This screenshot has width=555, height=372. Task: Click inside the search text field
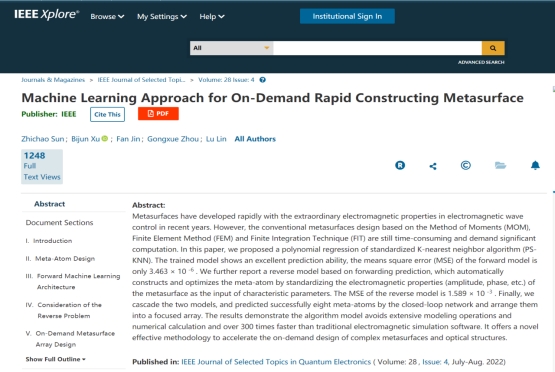(x=377, y=48)
